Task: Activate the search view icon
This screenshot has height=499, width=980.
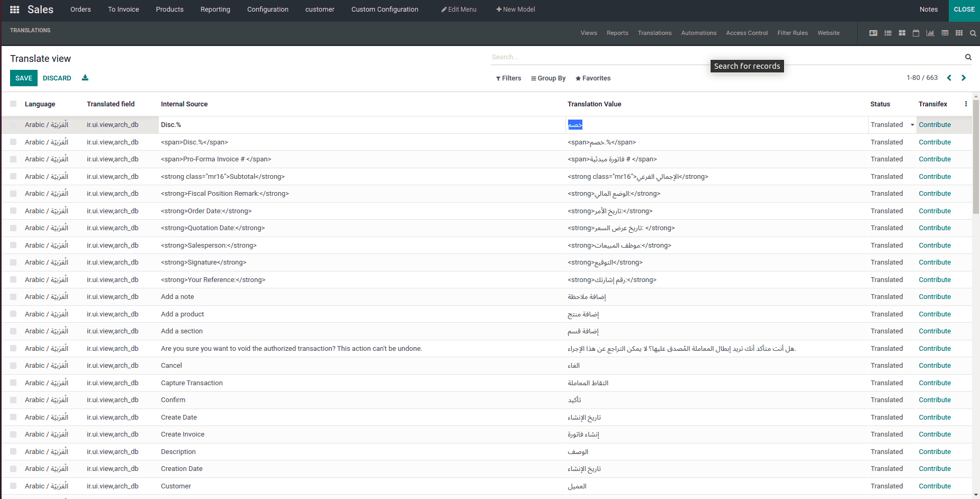Action: [973, 33]
